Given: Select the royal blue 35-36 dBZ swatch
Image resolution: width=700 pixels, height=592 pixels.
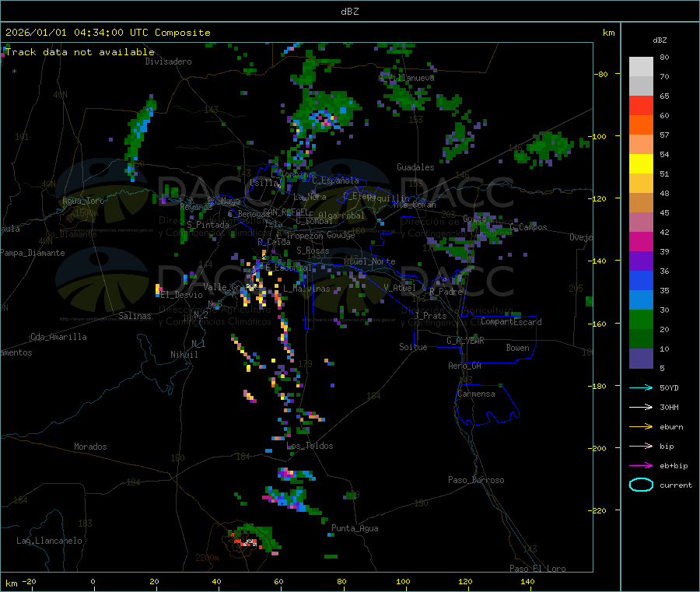Looking at the screenshot, I should click(x=641, y=280).
